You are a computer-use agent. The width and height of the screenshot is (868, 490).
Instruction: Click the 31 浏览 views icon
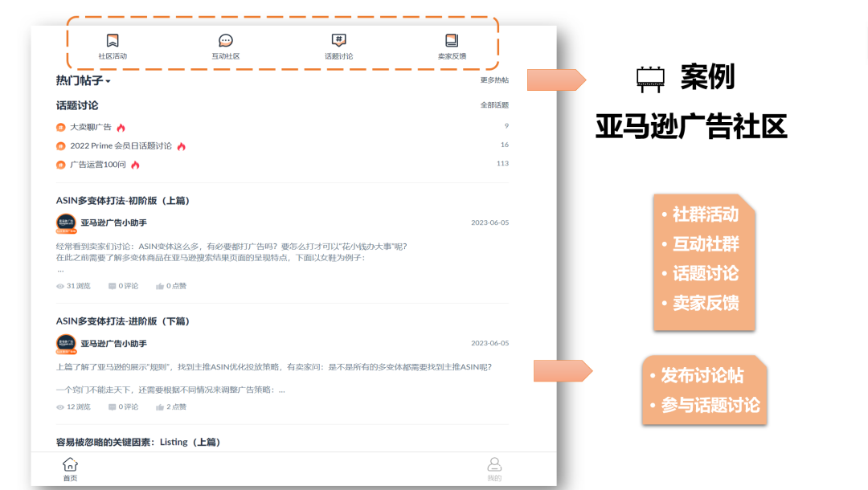[60, 286]
